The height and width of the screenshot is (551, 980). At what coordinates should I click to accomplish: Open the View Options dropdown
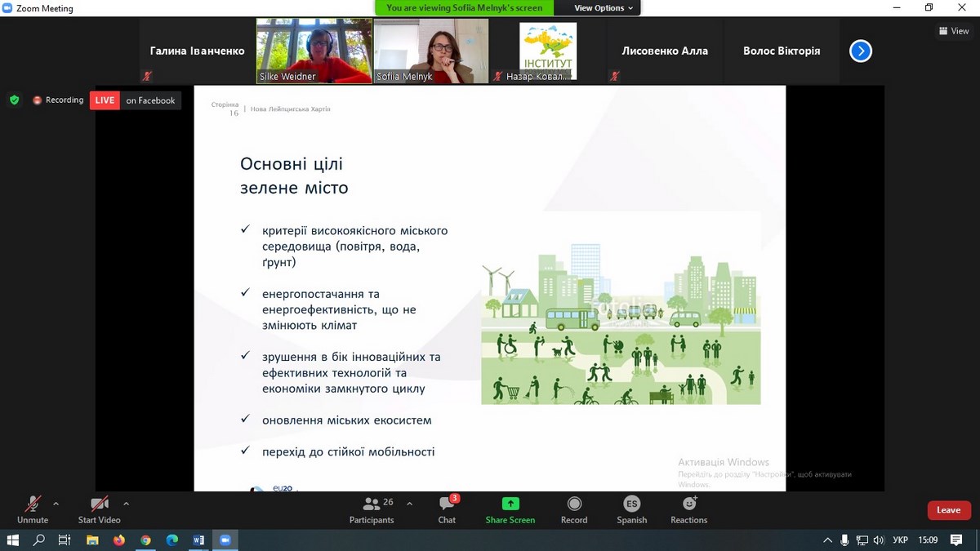tap(604, 8)
